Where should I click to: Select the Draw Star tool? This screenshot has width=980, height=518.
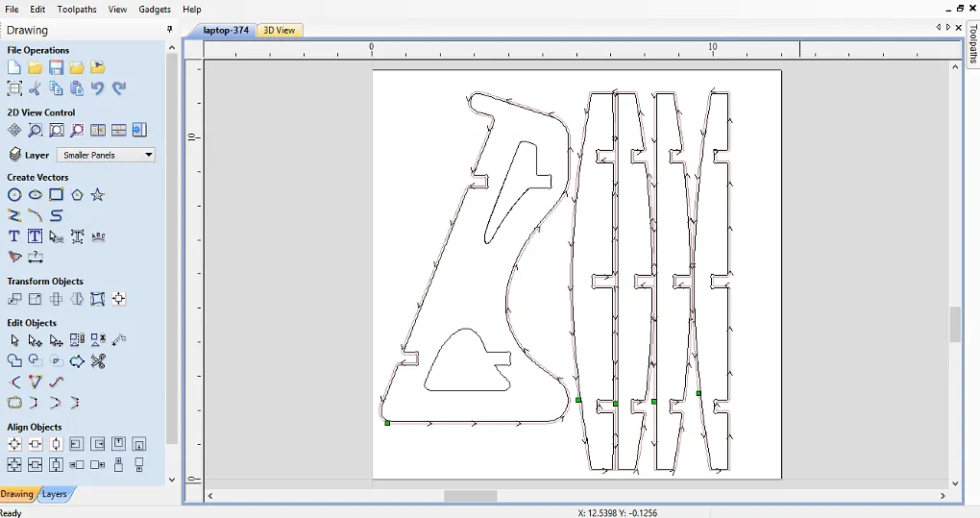tap(97, 195)
